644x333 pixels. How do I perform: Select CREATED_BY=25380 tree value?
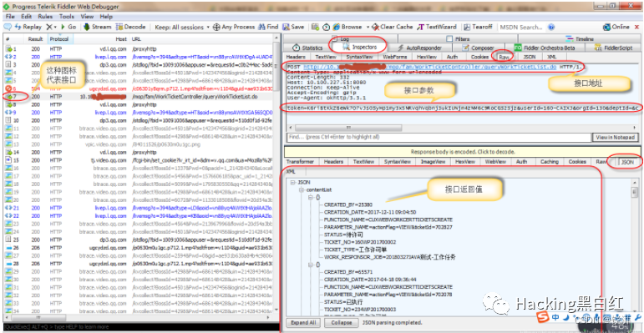click(348, 204)
